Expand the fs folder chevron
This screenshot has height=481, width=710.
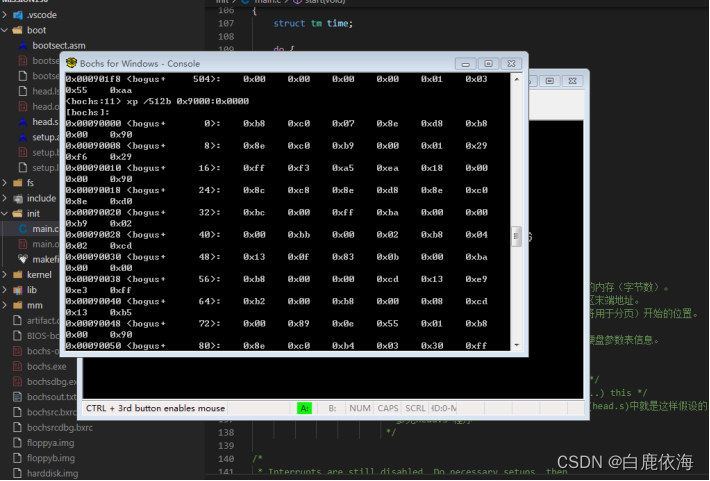click(x=5, y=183)
